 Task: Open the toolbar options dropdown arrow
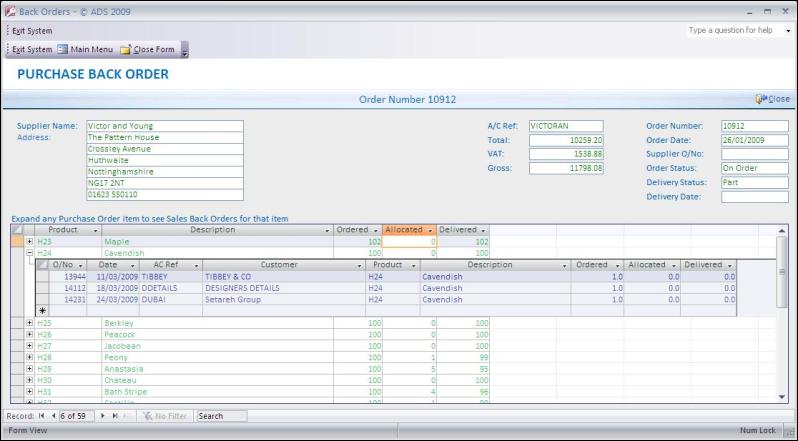(x=184, y=50)
